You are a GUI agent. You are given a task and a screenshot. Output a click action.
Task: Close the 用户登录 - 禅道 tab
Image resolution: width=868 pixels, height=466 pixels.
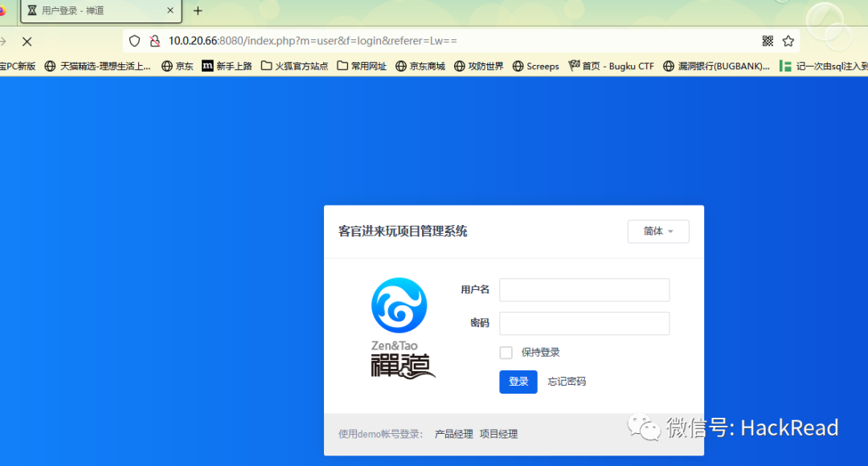[x=170, y=10]
